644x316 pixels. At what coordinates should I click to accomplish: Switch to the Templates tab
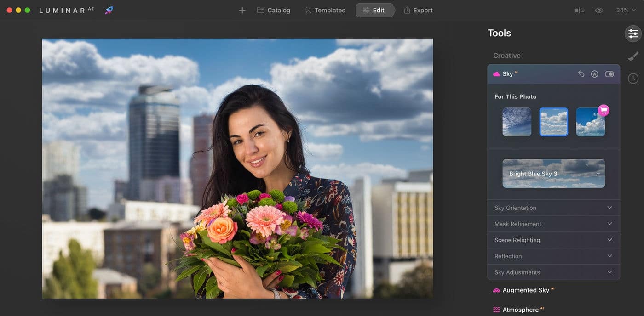click(325, 10)
